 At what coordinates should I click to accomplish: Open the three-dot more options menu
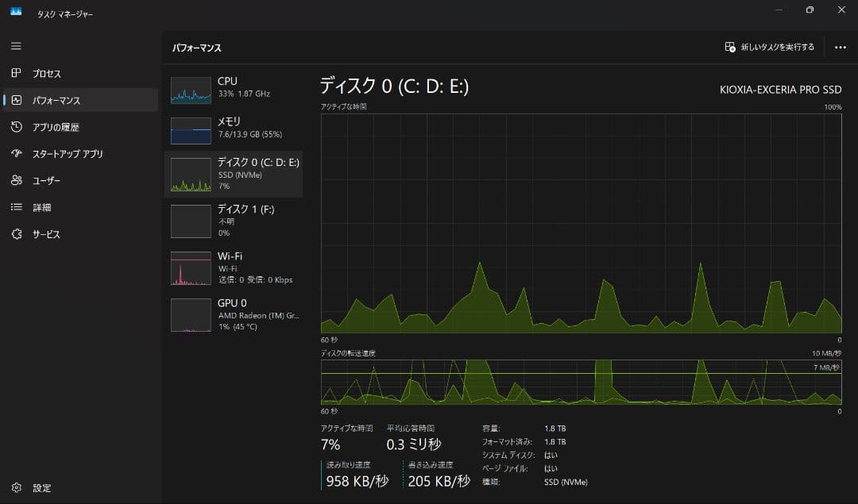(841, 47)
